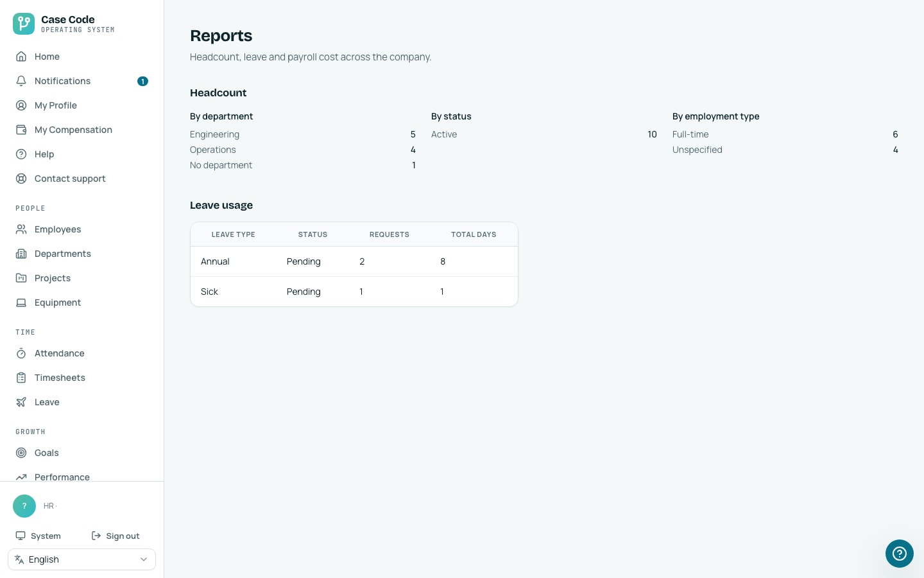Open My Profile page

[81, 105]
